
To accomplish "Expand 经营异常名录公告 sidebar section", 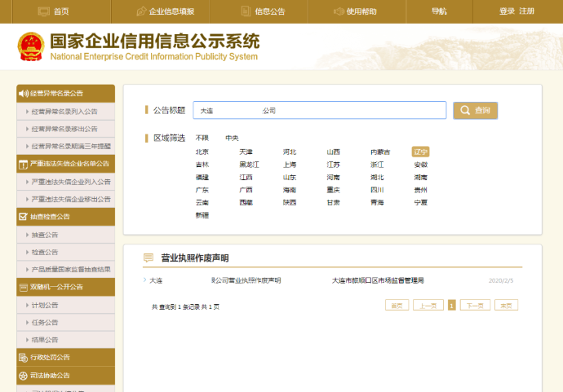I will click(x=66, y=94).
